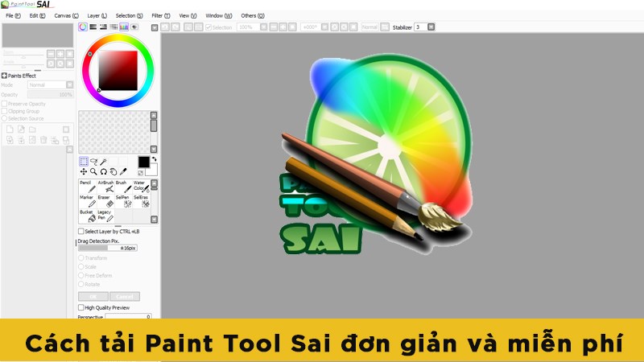Expand the Paints Effect section
The image size is (644, 362).
(x=4, y=76)
